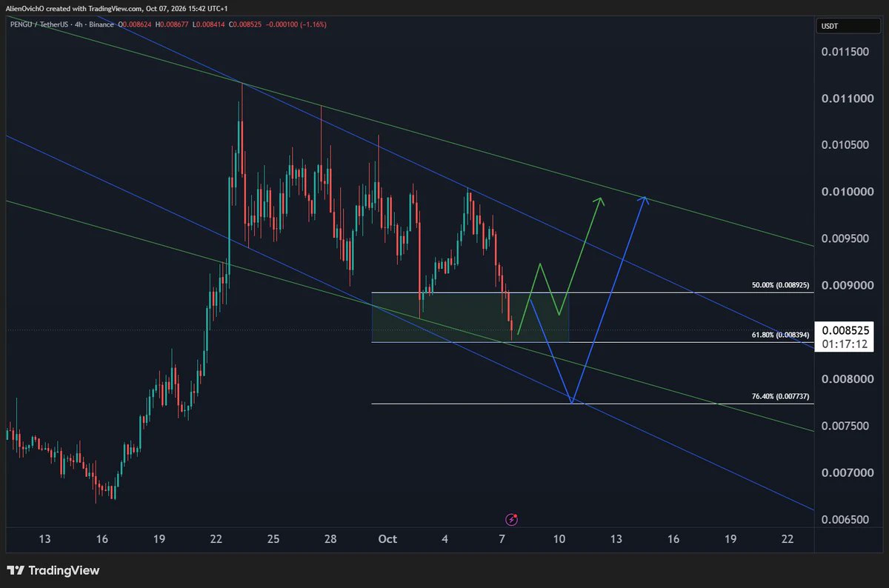Click the 0.009500 price axis label

point(845,238)
